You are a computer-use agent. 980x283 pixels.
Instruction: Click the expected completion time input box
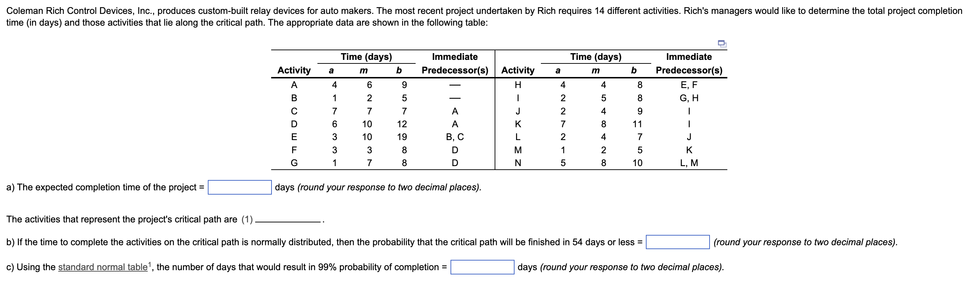coord(239,187)
